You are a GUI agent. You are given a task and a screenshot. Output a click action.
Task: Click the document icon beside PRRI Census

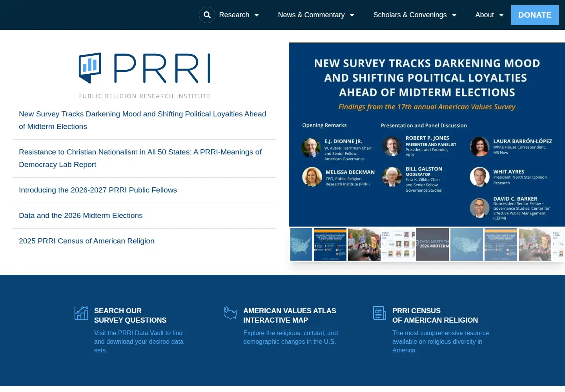379,313
